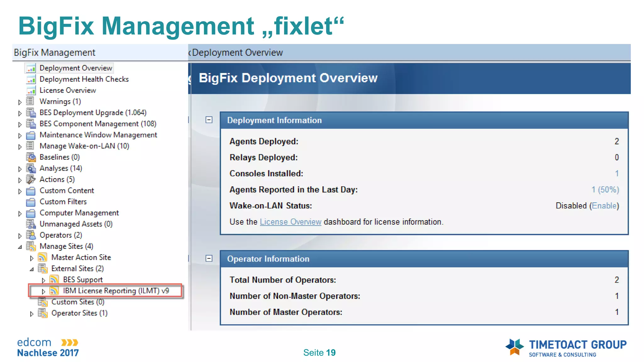This screenshot has width=644, height=362.
Task: Select License Overview tree item
Action: pos(68,90)
